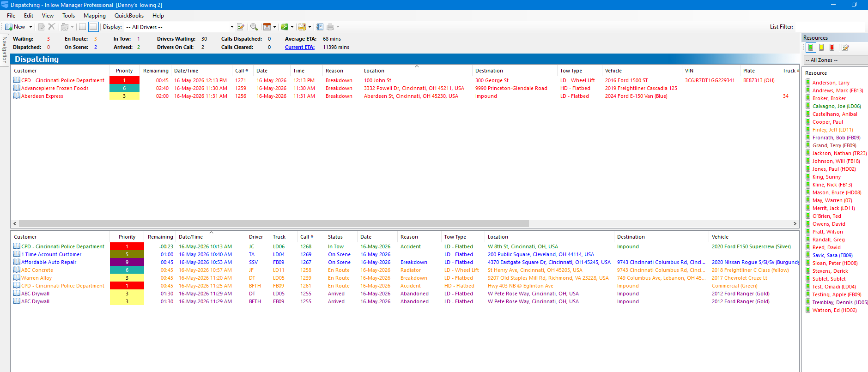This screenshot has width=868, height=372.
Task: Open the All Zones dropdown
Action: [x=835, y=60]
